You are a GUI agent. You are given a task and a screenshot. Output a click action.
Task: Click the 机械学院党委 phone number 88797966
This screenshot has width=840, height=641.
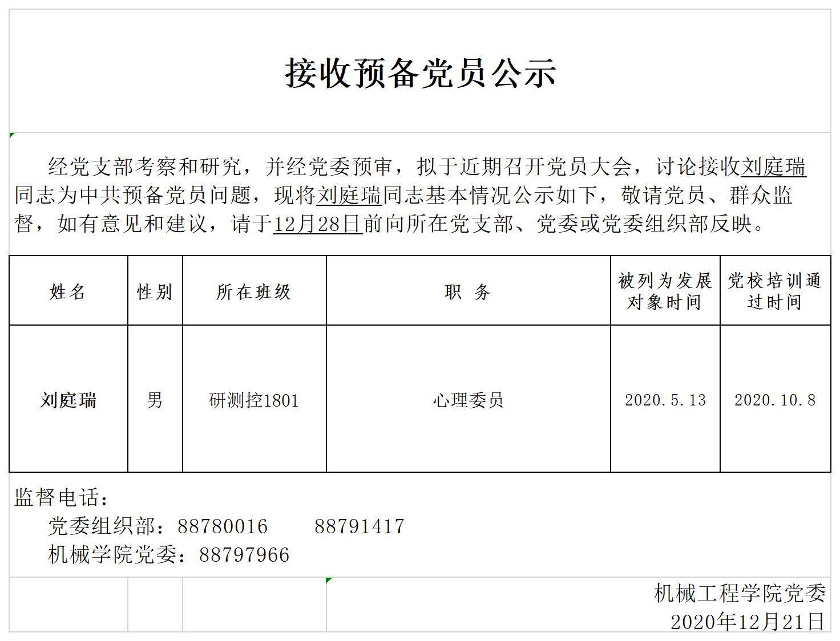point(244,555)
